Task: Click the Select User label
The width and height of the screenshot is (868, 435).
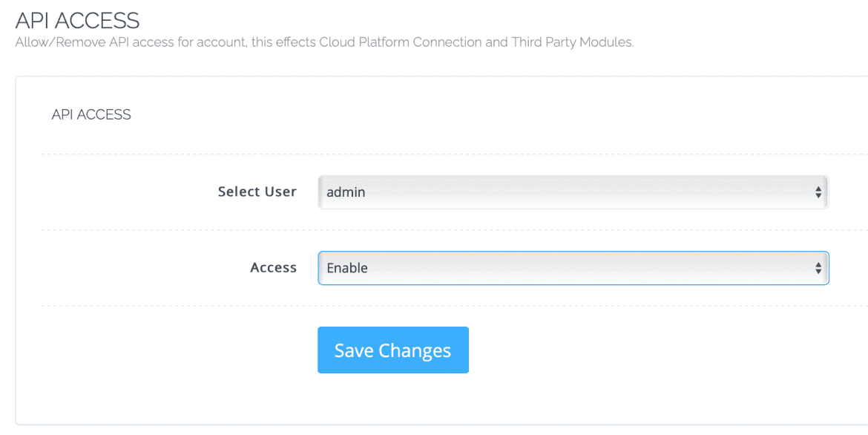Action: tap(257, 192)
